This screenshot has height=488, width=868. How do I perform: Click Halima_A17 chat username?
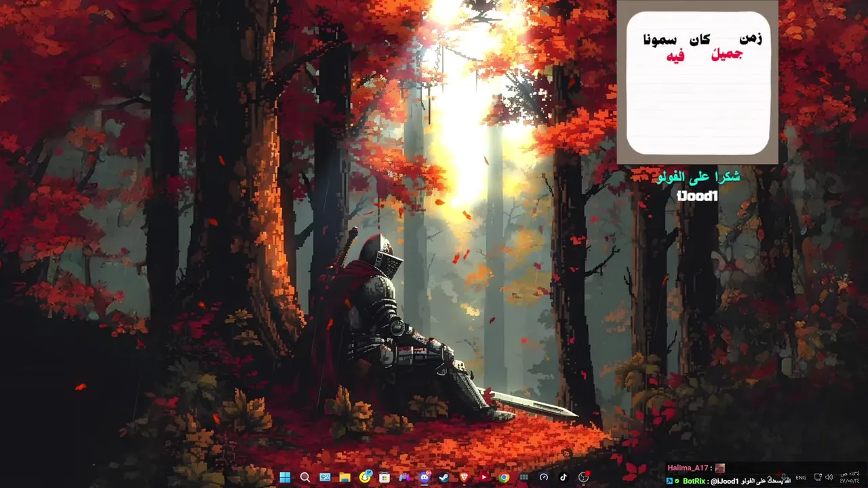688,468
